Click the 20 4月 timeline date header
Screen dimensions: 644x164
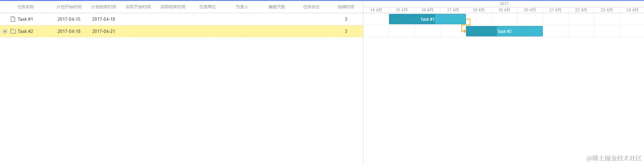click(530, 10)
